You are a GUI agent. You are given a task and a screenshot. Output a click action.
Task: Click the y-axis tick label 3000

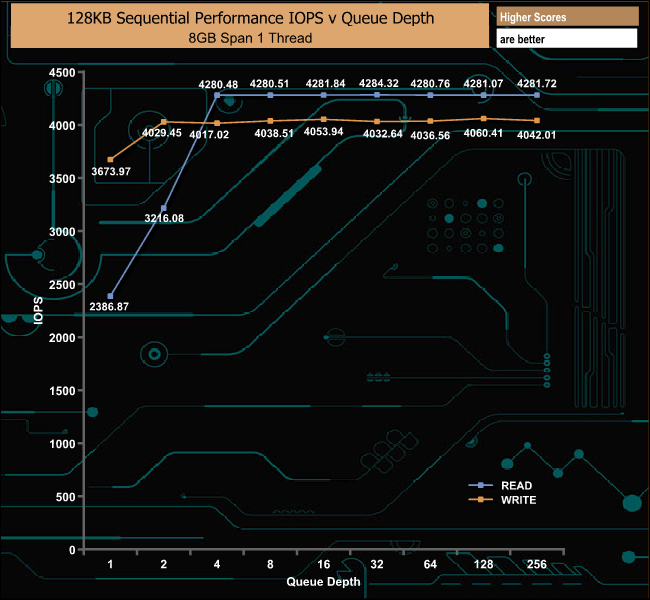click(x=62, y=232)
